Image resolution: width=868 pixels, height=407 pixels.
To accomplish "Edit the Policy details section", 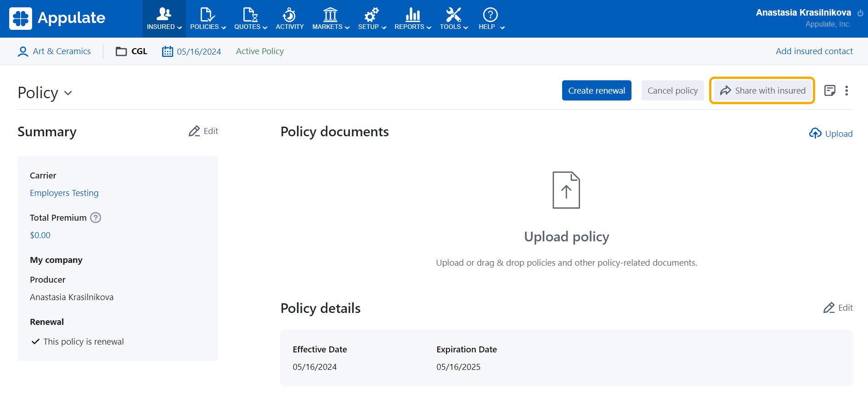I will click(x=838, y=307).
